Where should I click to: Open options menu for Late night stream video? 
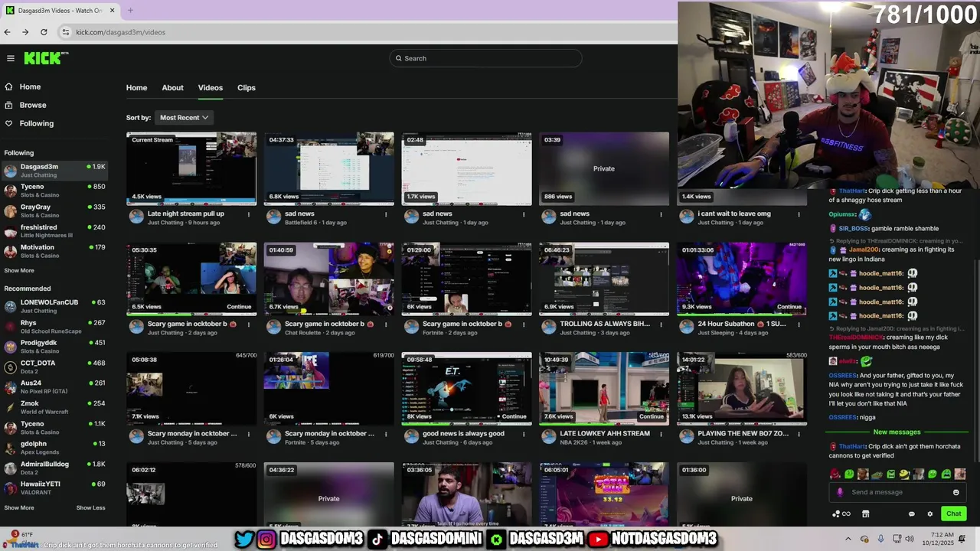(249, 214)
